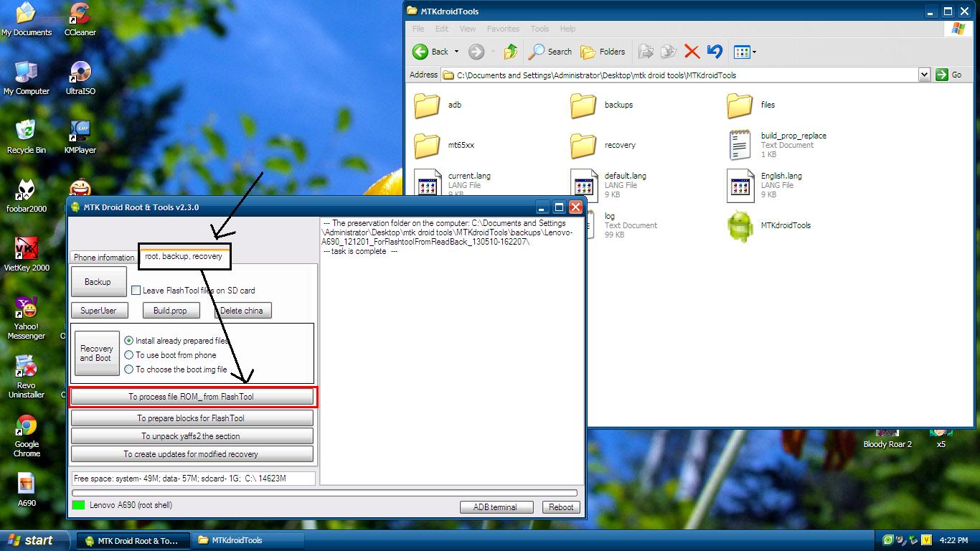Click the blue Undo arrow in the Explorer toolbar

[x=715, y=52]
